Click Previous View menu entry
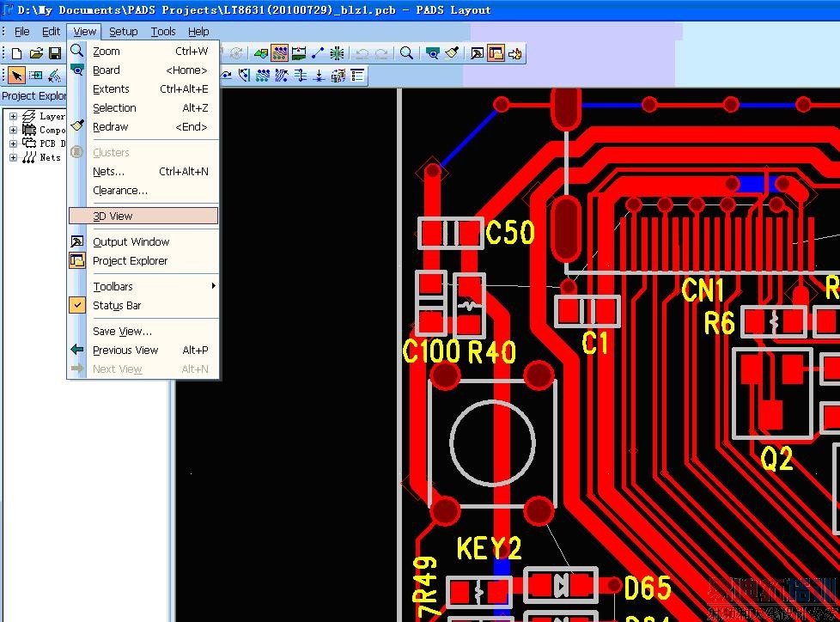The height and width of the screenshot is (622, 840). coord(125,351)
